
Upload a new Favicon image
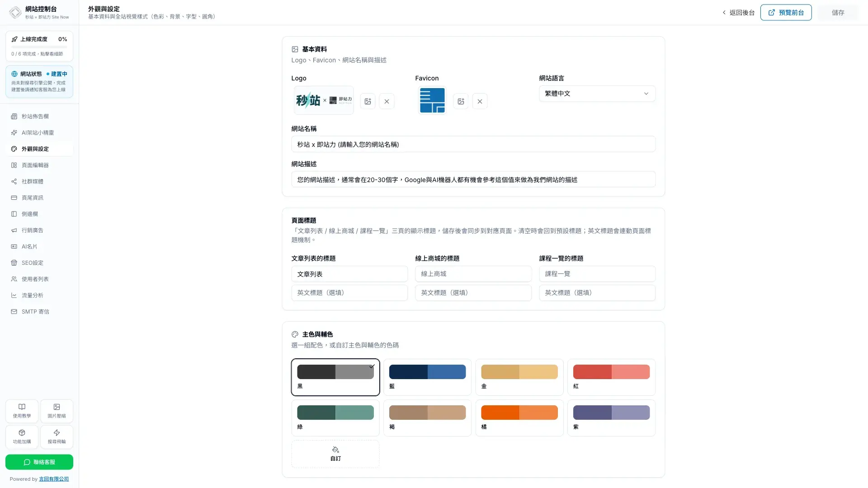461,101
